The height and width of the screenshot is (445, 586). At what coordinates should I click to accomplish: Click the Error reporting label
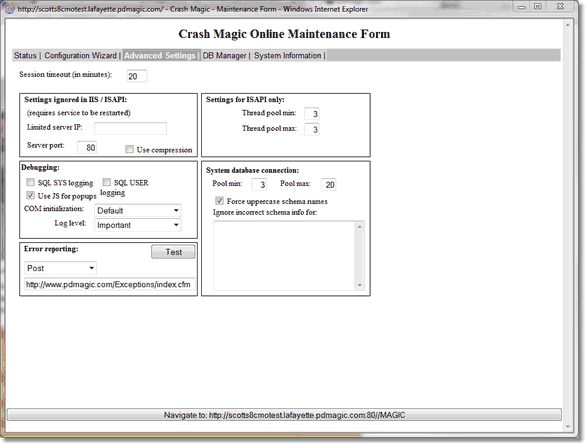click(x=51, y=249)
